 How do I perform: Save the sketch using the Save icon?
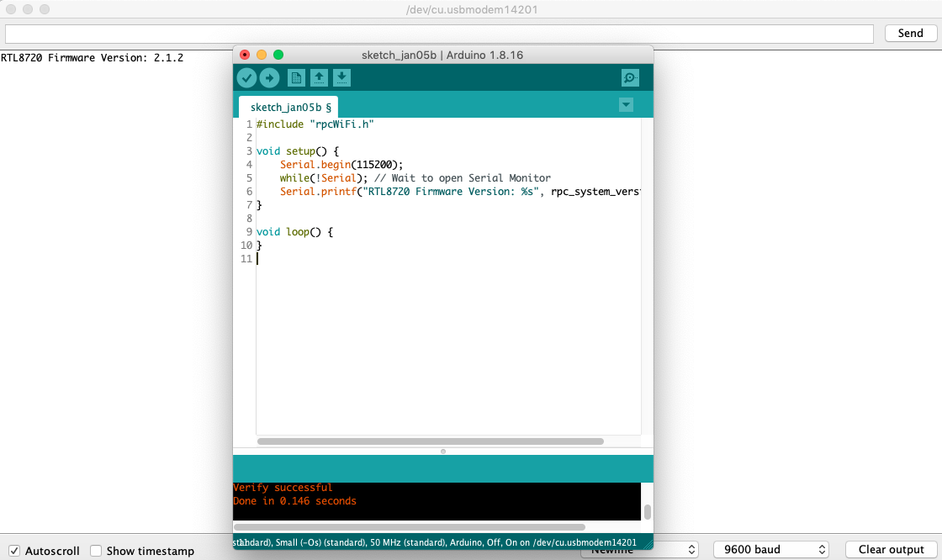(x=341, y=77)
